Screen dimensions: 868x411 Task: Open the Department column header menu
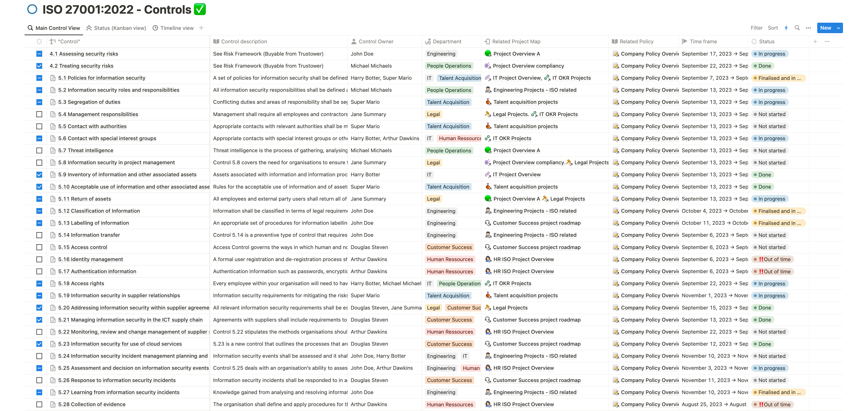[447, 41]
